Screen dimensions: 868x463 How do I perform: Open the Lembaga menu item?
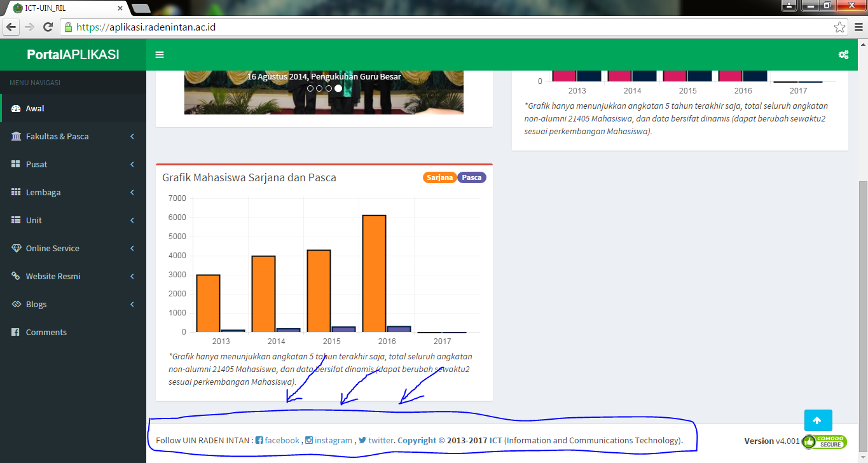[73, 192]
